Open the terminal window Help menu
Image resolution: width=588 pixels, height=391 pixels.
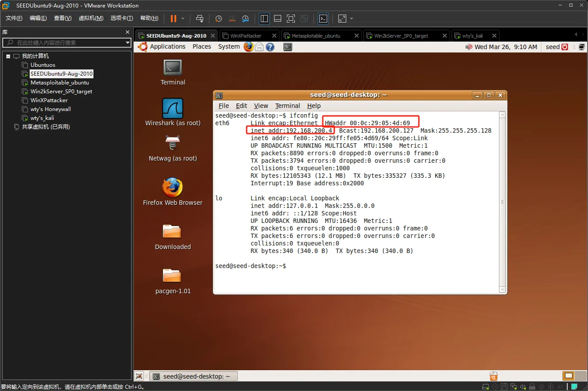314,106
